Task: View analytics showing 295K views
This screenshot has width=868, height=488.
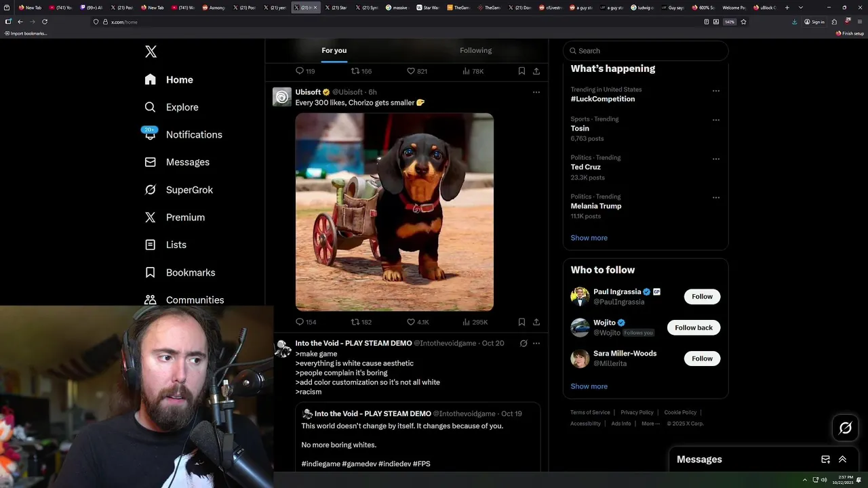Action: 475,322
